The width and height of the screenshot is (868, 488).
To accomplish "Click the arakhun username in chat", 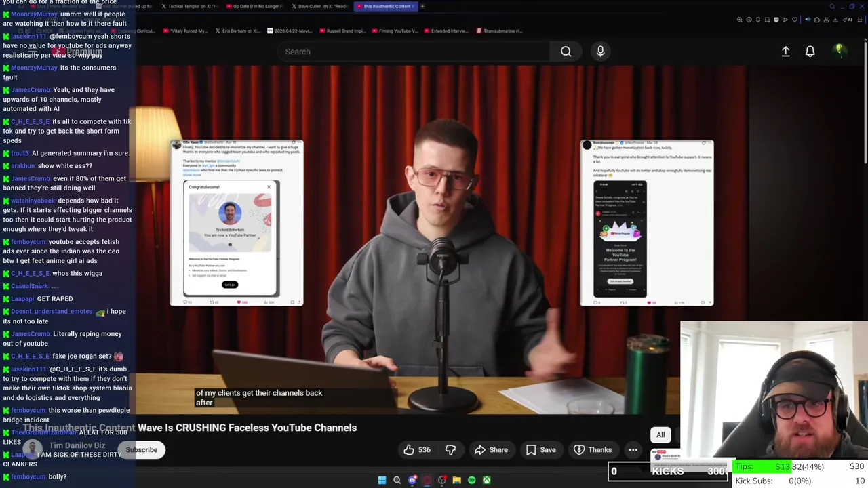I will pos(22,165).
